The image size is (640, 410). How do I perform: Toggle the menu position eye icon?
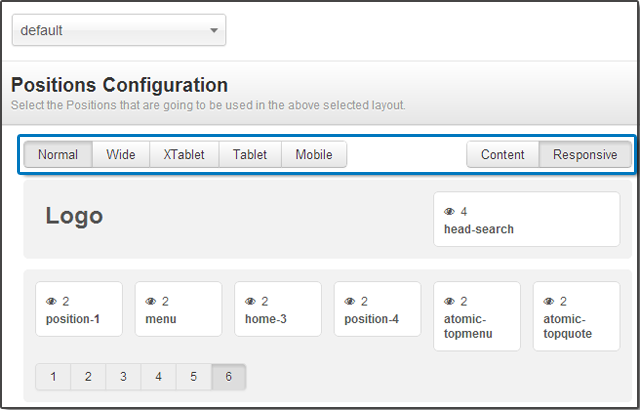coord(150,302)
